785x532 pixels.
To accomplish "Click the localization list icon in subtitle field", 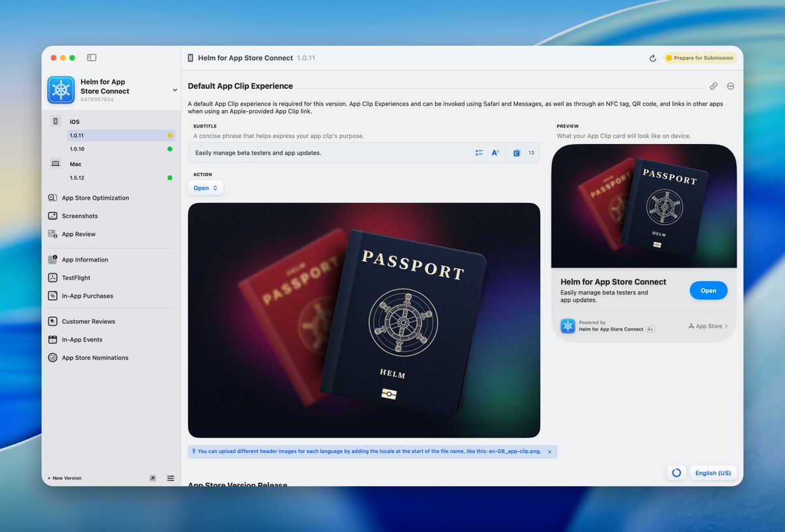I will point(479,152).
